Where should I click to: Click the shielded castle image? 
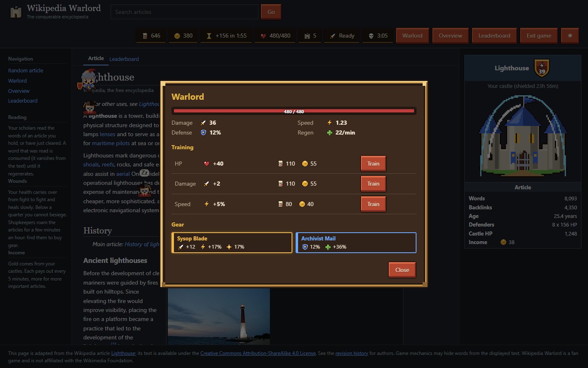523,136
